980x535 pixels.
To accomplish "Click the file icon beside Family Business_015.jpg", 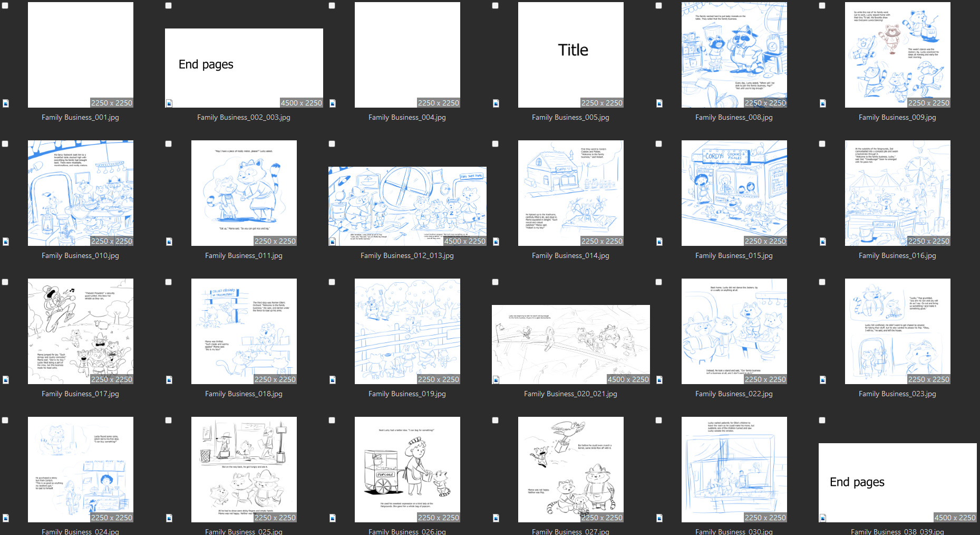I will [659, 242].
